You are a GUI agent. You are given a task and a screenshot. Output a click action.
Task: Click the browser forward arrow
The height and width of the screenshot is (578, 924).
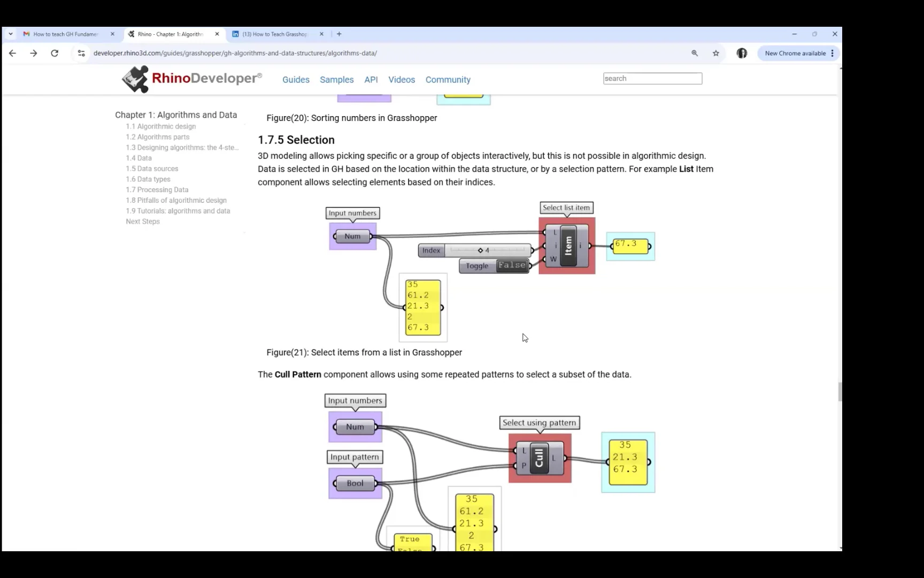pos(34,53)
